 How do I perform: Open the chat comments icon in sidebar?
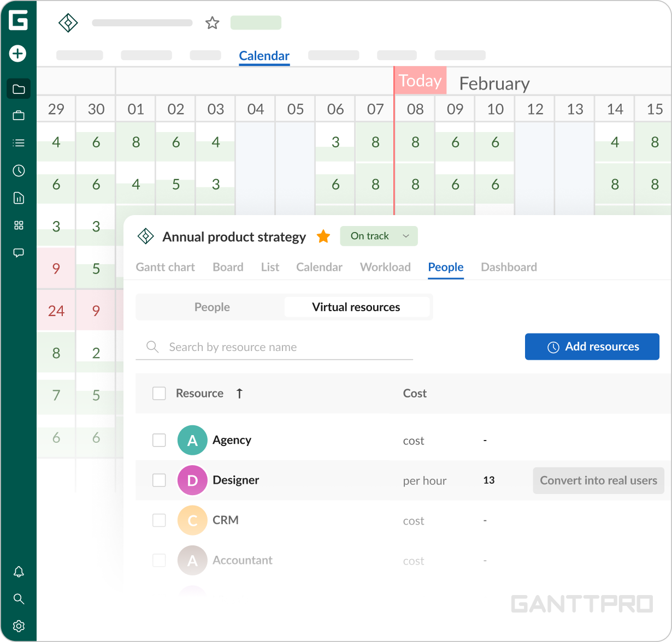(x=19, y=253)
